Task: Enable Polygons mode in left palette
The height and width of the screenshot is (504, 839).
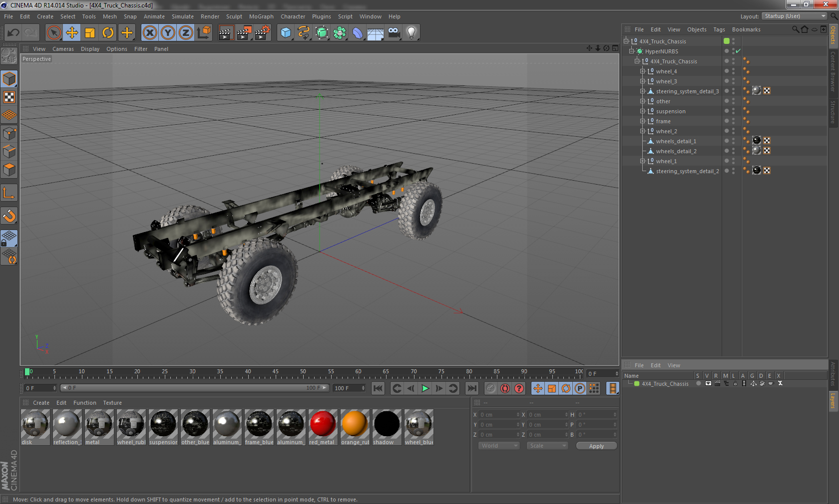Action: click(9, 170)
